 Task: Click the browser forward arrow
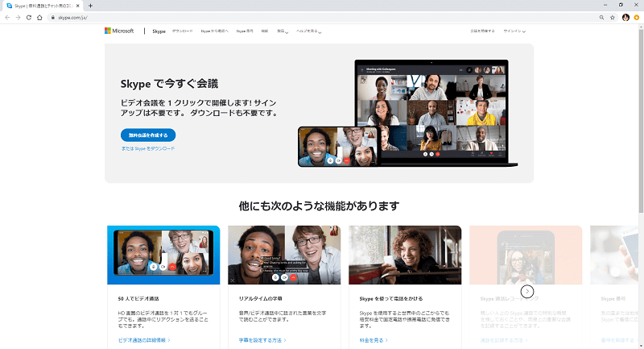(18, 18)
